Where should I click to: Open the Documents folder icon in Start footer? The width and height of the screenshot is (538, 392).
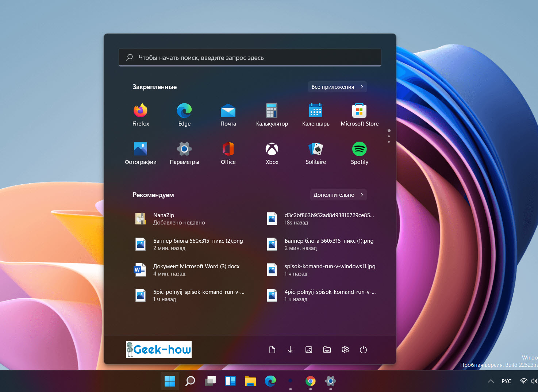(x=272, y=350)
